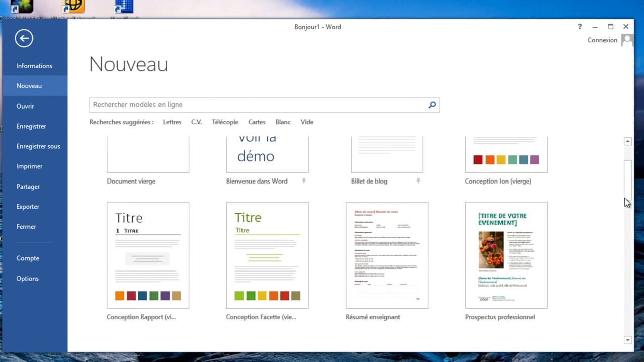The width and height of the screenshot is (644, 362).
Task: Search suggested Télécopie templates
Action: click(x=225, y=122)
